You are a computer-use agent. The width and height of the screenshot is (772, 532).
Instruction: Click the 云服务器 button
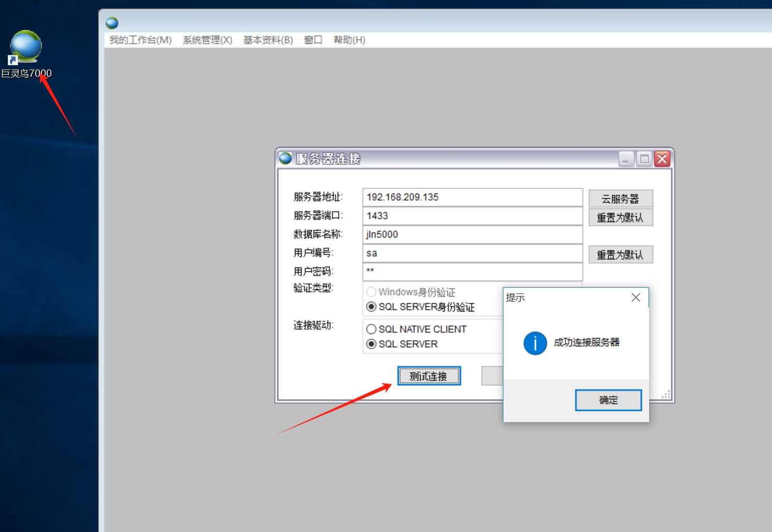pos(620,199)
